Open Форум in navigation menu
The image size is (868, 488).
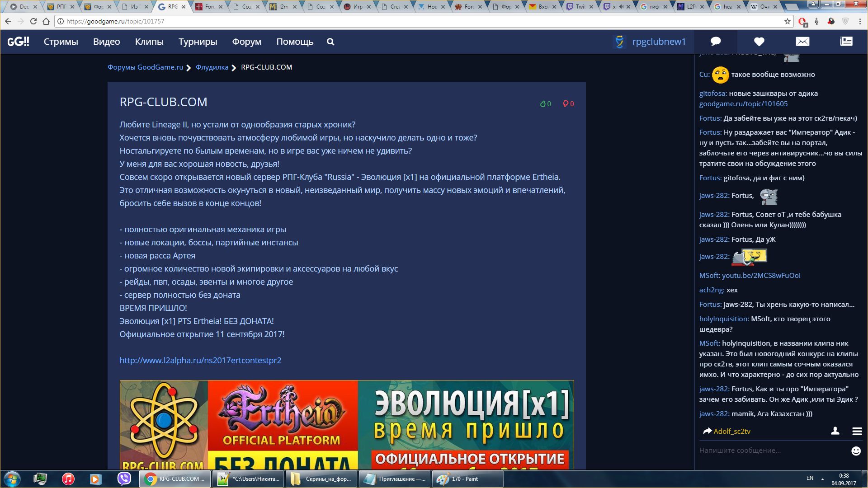coord(246,42)
